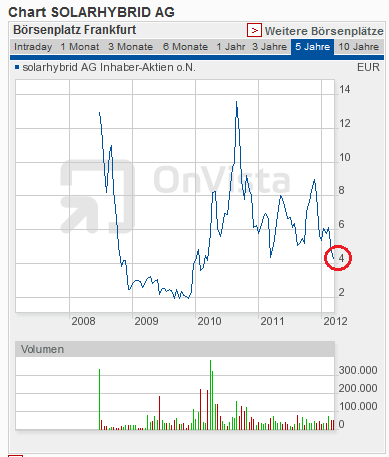
Task: Click the price peak in mid 2010
Action: click(236, 102)
